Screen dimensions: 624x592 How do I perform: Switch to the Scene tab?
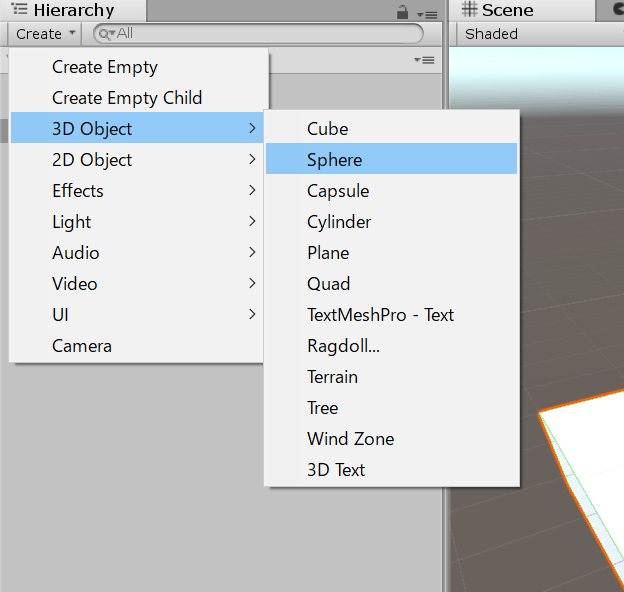pos(498,11)
